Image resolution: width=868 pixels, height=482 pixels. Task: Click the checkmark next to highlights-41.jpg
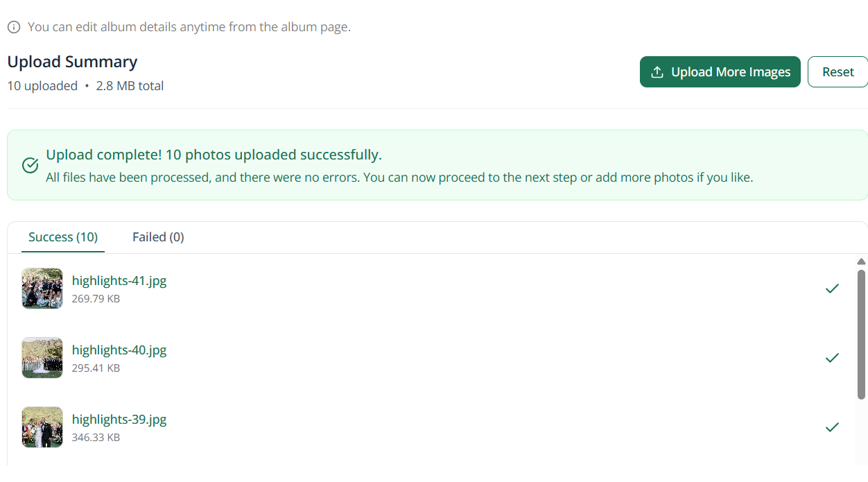[x=832, y=289]
